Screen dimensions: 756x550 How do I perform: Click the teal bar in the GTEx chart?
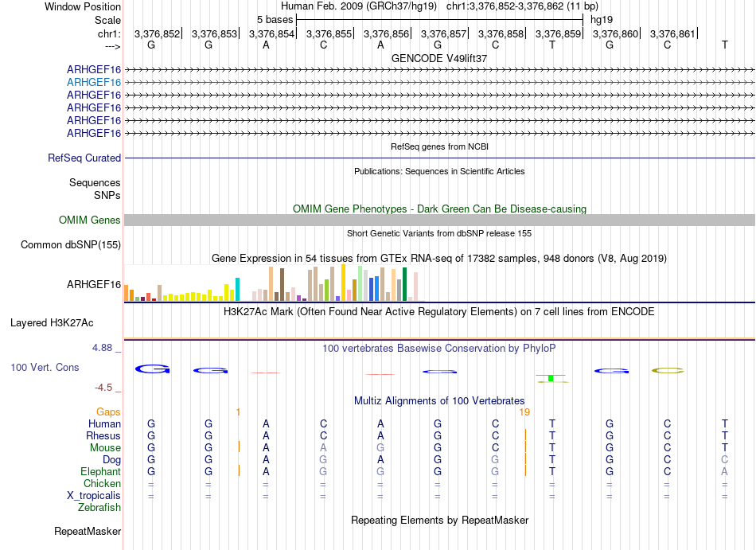pyautogui.click(x=237, y=289)
